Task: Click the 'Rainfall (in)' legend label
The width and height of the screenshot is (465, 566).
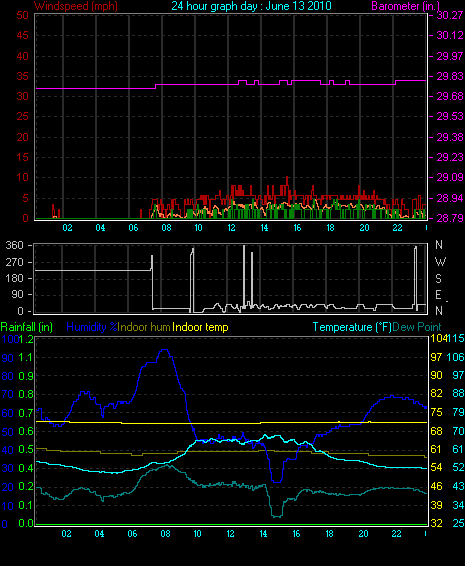Action: 26,327
